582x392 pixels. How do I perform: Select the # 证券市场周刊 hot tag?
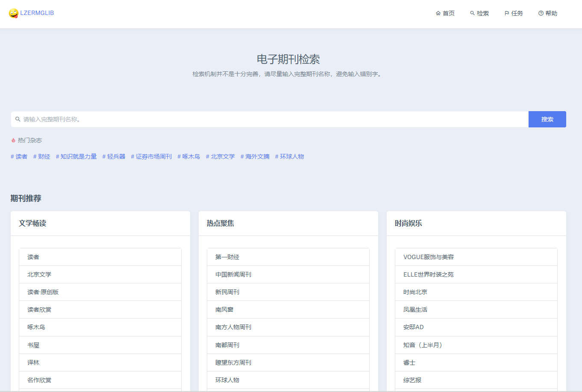pyautogui.click(x=151, y=156)
